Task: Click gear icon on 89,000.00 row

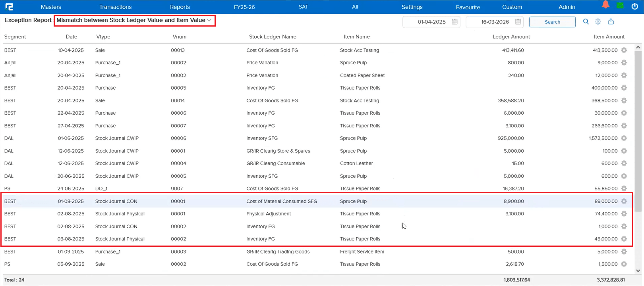Action: (624, 201)
